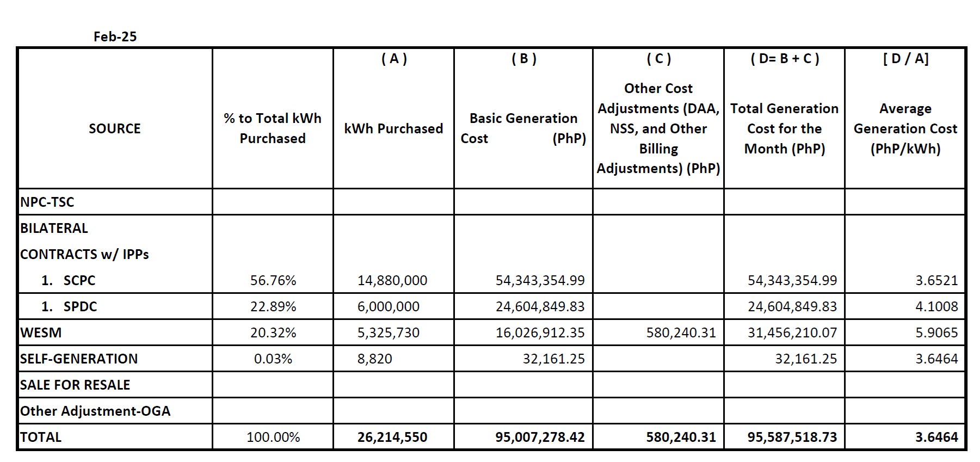Select SCPC percentage 56.76%
This screenshot has height=462, width=980.
tap(273, 280)
